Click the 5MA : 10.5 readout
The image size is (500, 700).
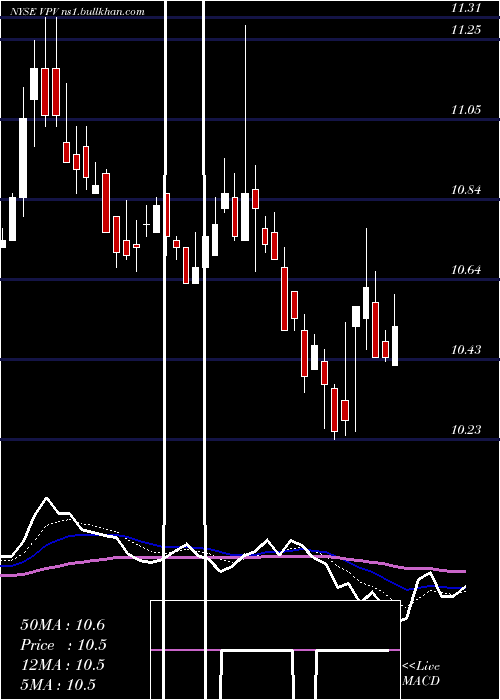[x=58, y=685]
